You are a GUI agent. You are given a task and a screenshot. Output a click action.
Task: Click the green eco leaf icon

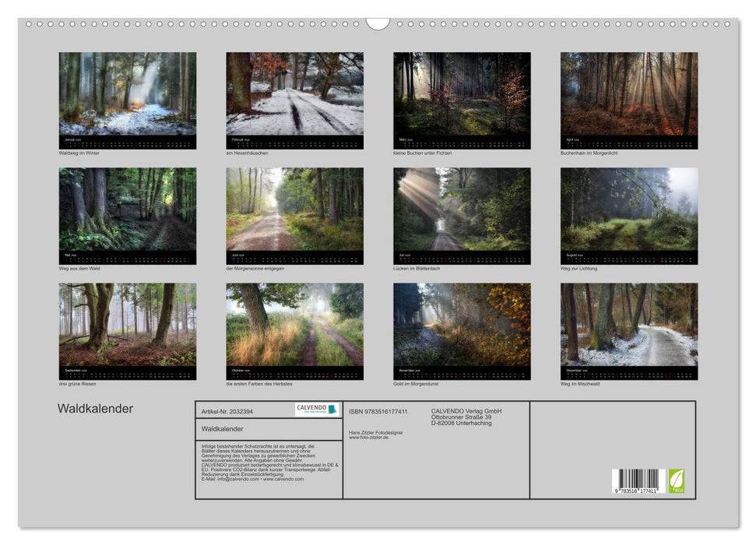click(x=677, y=480)
